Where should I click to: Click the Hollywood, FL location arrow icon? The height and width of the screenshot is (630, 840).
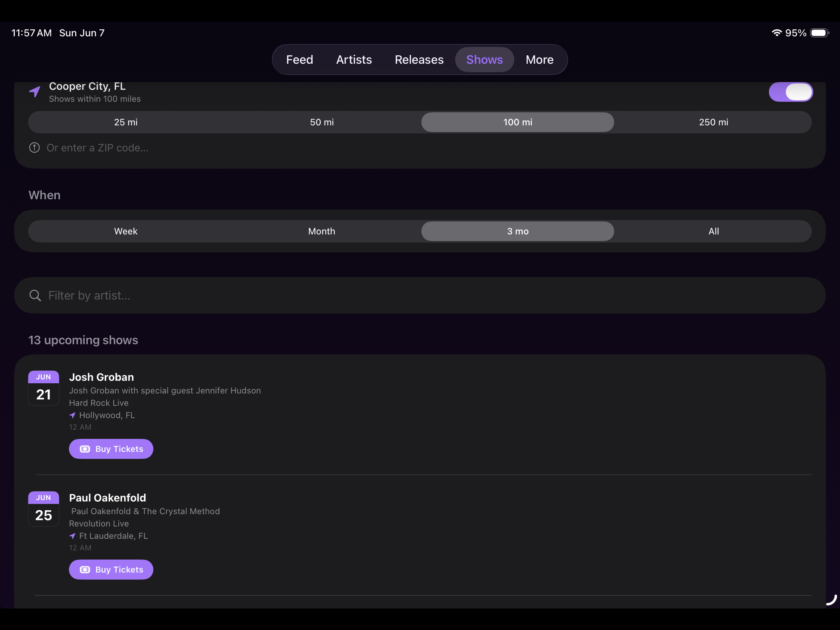click(x=72, y=415)
